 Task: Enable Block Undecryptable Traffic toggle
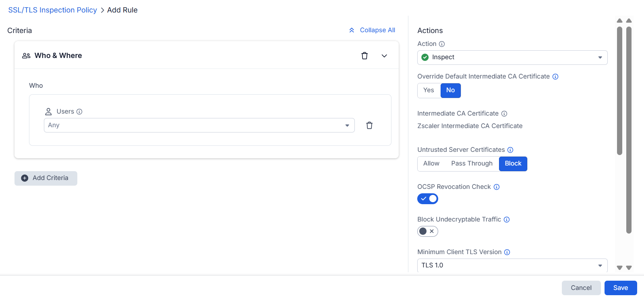[x=428, y=231]
